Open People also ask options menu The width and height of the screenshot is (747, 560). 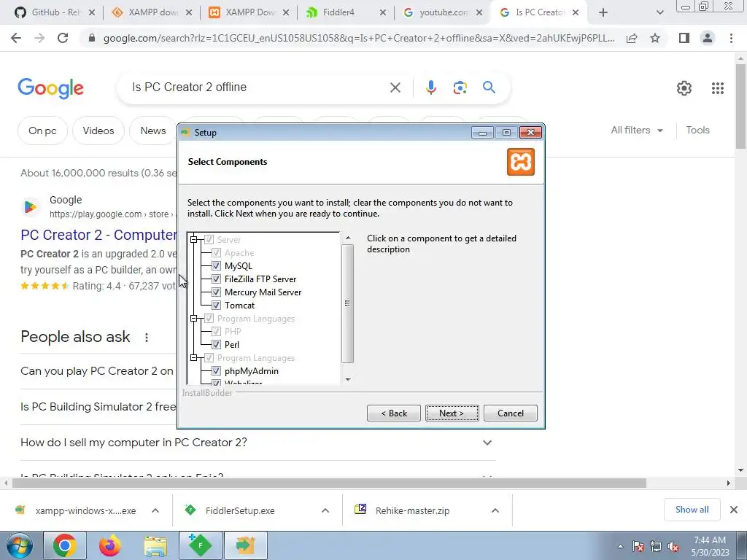(146, 337)
